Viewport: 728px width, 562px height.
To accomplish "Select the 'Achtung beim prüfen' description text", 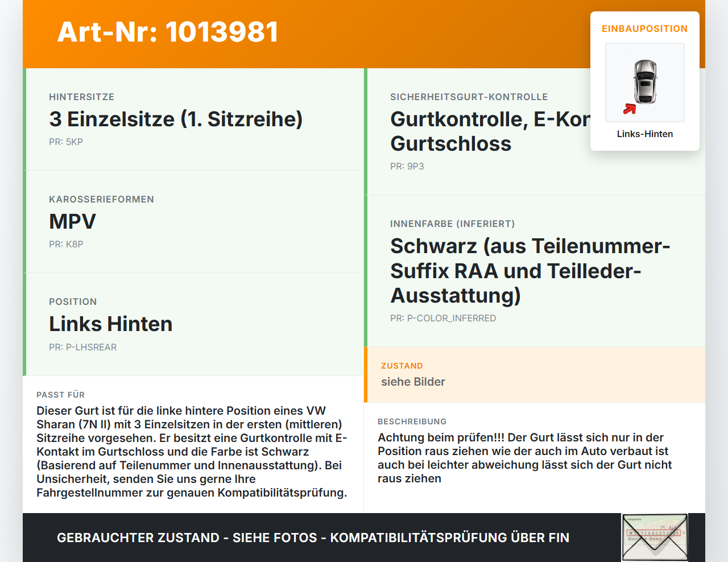I will point(525,458).
